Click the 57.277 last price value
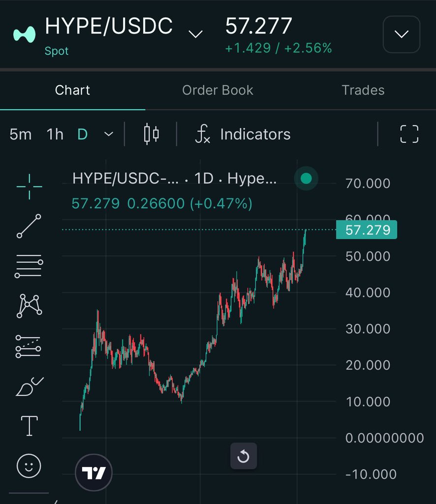This screenshot has width=436, height=504. point(259,26)
